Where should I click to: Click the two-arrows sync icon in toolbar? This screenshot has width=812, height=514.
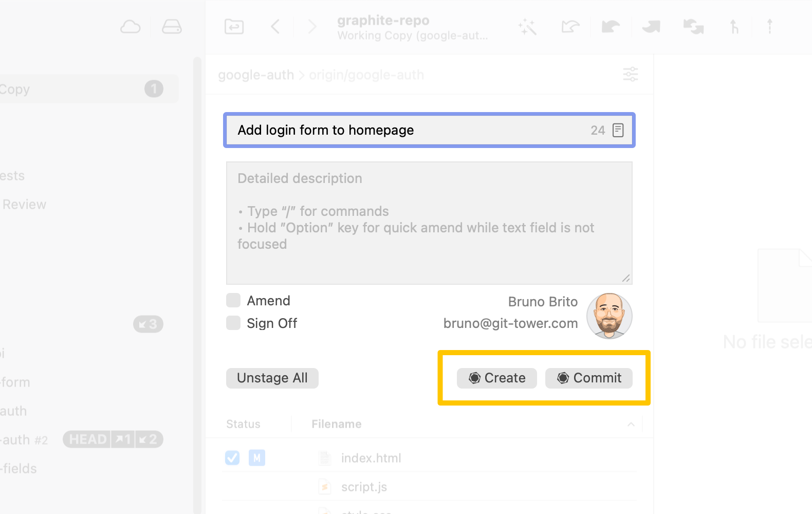[693, 27]
